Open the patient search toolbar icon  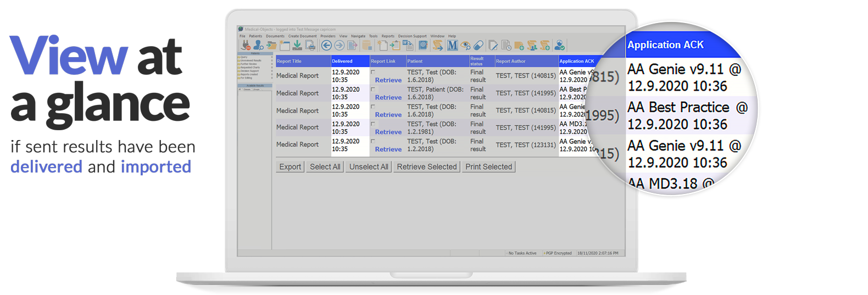tap(259, 45)
